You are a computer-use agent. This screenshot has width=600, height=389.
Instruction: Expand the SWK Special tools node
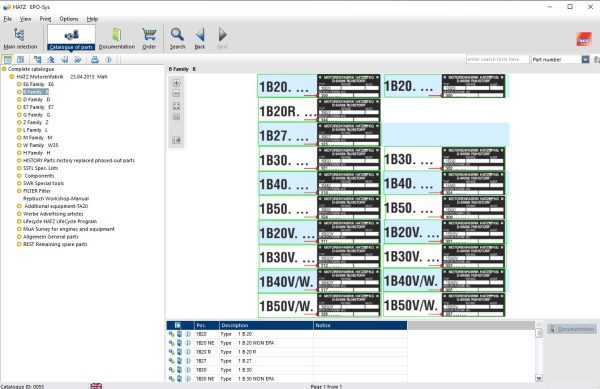click(x=19, y=183)
